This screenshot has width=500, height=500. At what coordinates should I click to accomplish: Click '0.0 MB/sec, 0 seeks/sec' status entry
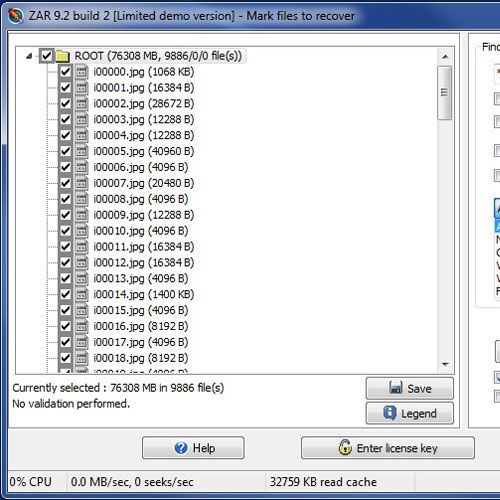tap(132, 482)
